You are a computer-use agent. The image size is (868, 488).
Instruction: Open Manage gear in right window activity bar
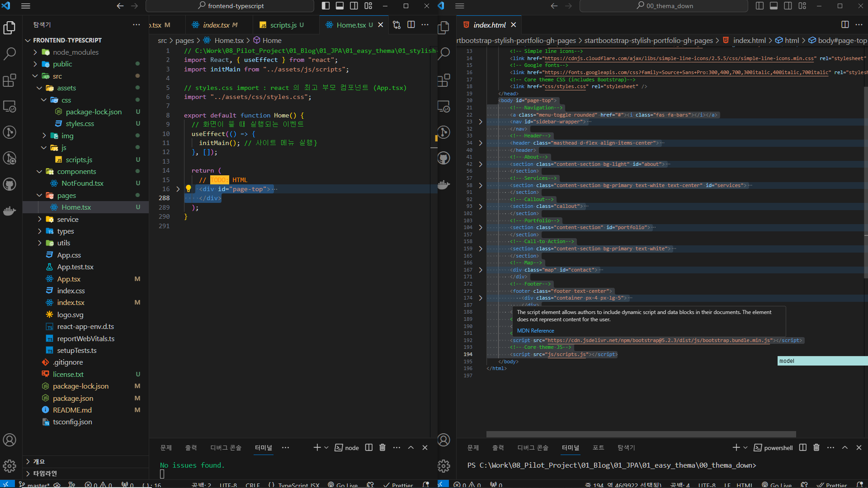(x=444, y=465)
